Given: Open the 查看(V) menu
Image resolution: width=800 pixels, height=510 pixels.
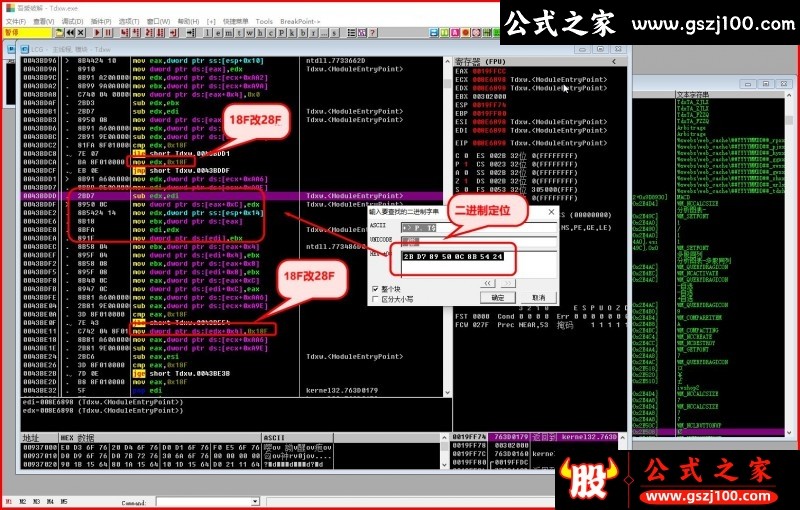Looking at the screenshot, I should point(43,21).
